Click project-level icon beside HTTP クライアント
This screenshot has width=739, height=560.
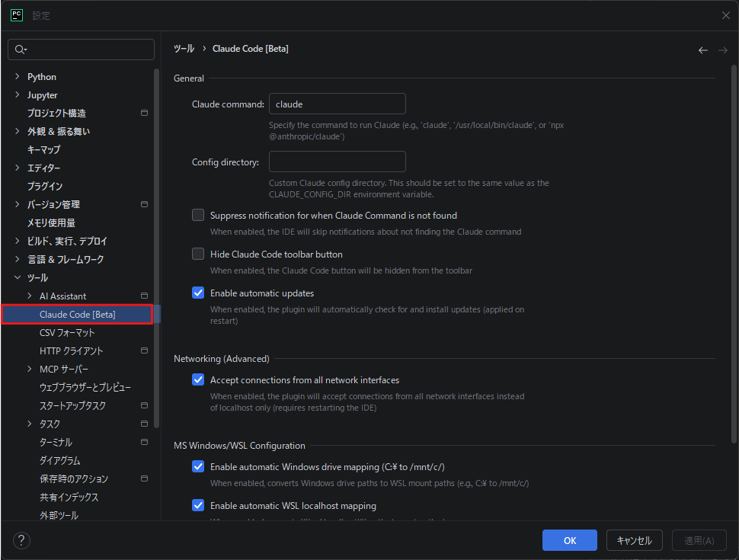[x=144, y=350]
